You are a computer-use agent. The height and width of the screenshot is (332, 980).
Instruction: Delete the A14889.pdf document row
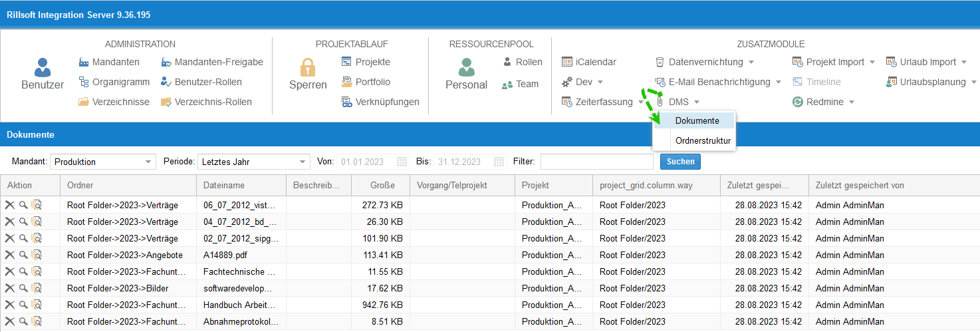pyautogui.click(x=10, y=255)
